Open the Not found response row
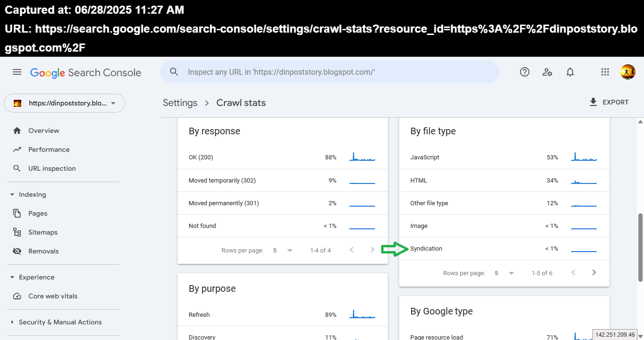Screen dimensions: 644x340 pyautogui.click(x=283, y=226)
